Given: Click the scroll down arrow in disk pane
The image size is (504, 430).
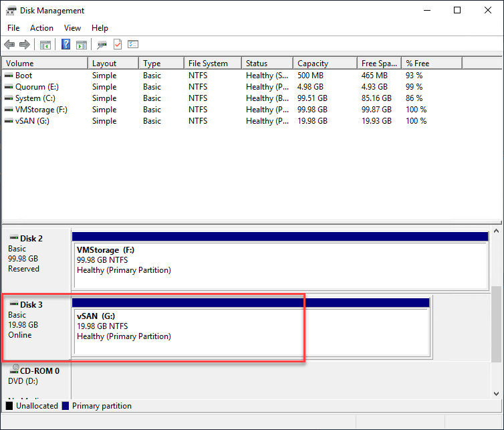Looking at the screenshot, I should click(x=496, y=394).
